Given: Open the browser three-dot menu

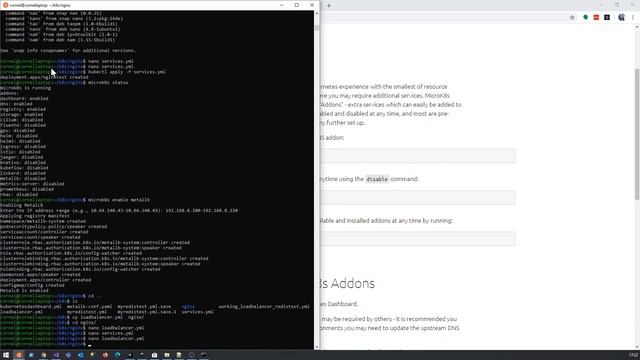Looking at the screenshot, I should (633, 17).
